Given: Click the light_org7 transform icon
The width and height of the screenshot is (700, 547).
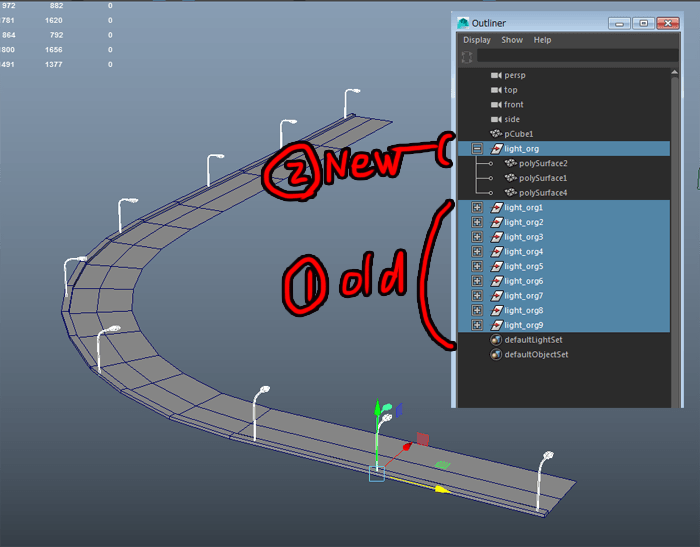Looking at the screenshot, I should click(x=496, y=296).
